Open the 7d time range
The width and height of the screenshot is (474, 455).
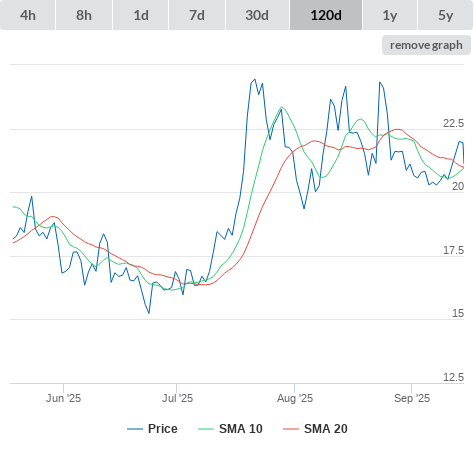(x=197, y=15)
